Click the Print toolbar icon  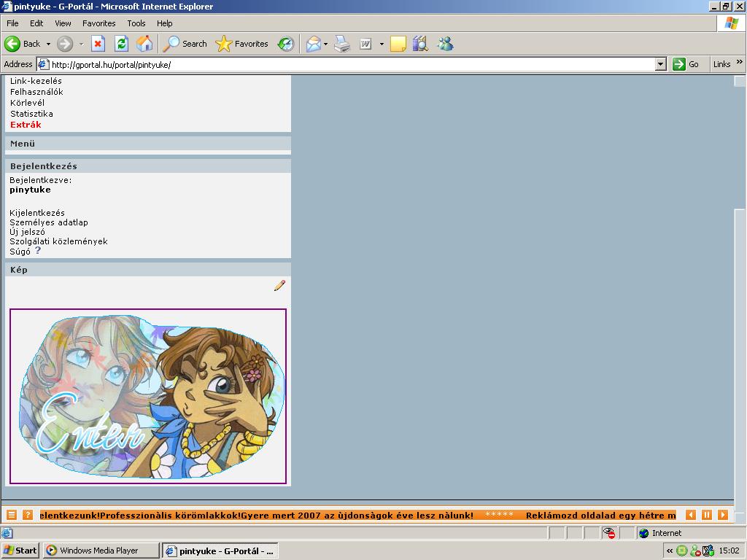point(342,44)
